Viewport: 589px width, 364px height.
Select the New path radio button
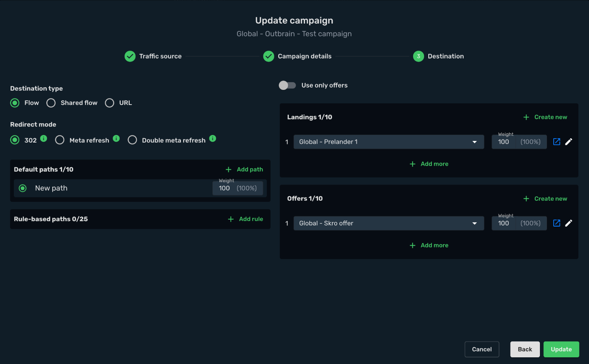click(23, 188)
